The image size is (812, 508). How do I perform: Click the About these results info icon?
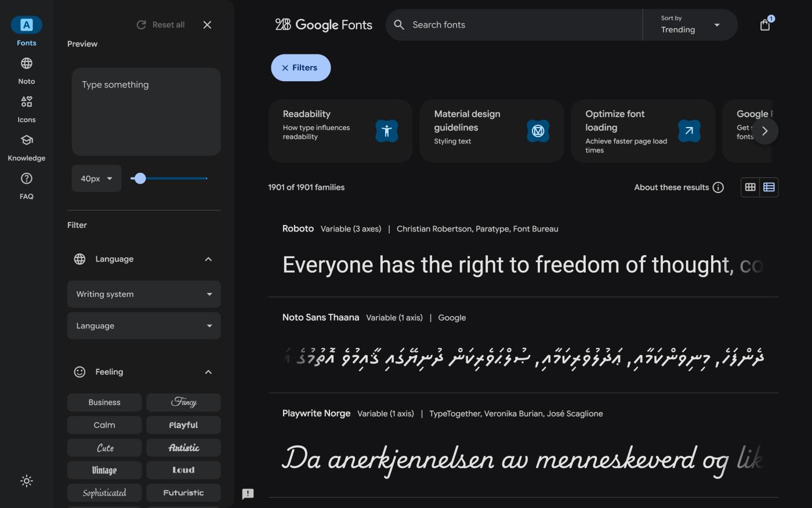pyautogui.click(x=718, y=187)
